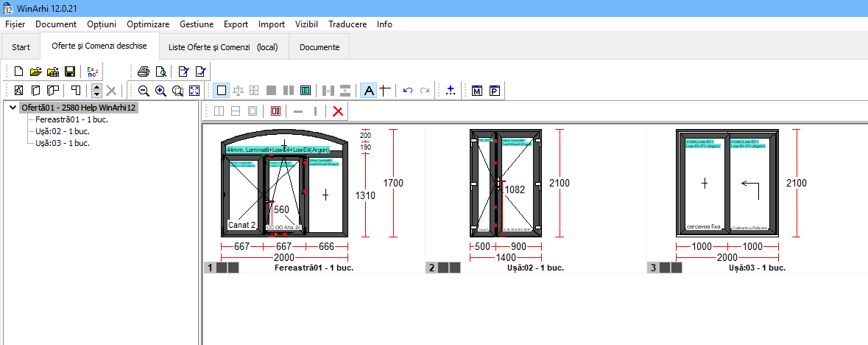
Task: Open the Optimizare menu
Action: (x=147, y=24)
